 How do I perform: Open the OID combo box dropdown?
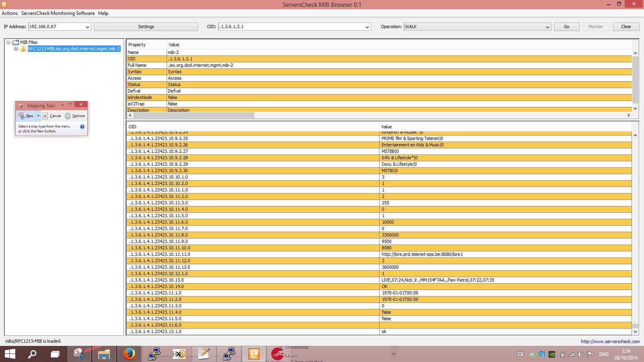pyautogui.click(x=367, y=27)
